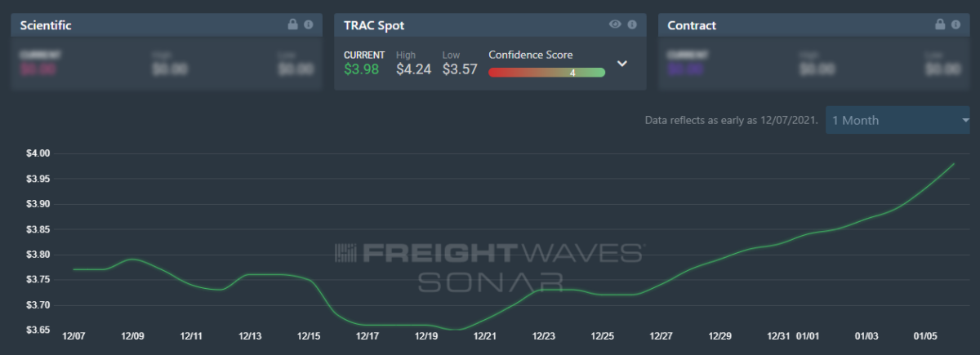This screenshot has width=980, height=355.
Task: Click the current rate value $3.98
Action: (x=361, y=69)
